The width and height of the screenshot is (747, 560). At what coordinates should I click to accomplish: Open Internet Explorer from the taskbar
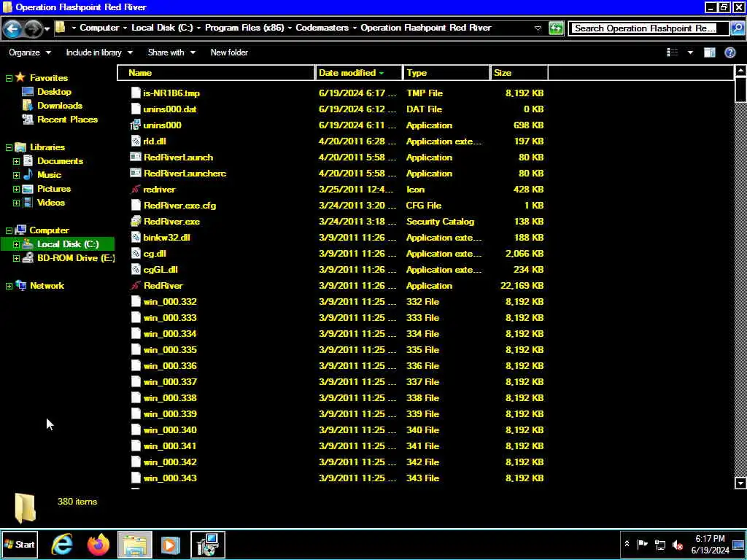pyautogui.click(x=63, y=544)
